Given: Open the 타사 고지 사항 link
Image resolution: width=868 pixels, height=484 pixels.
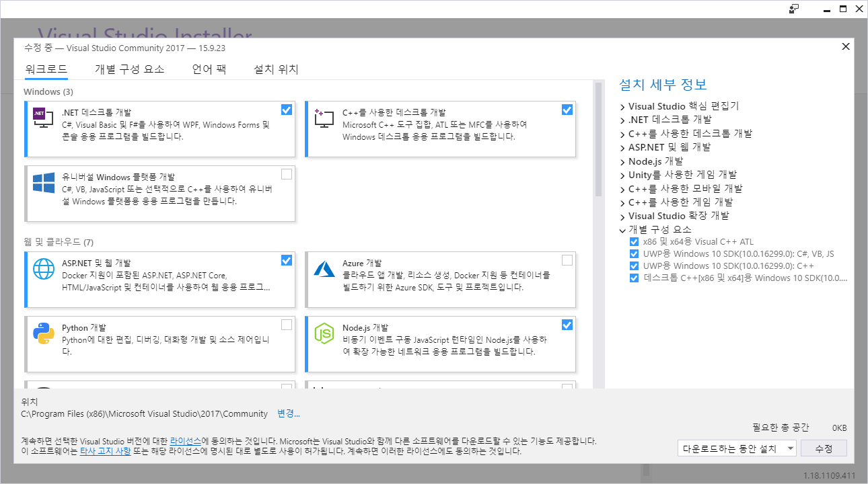Looking at the screenshot, I should (106, 451).
